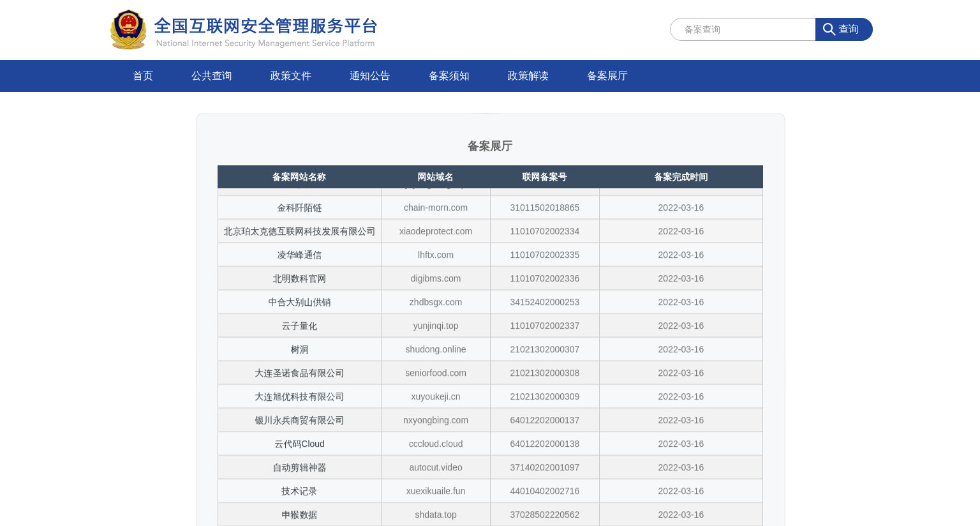The width and height of the screenshot is (980, 526).
Task: Select the cccloud.cloud domain cell
Action: 436,444
